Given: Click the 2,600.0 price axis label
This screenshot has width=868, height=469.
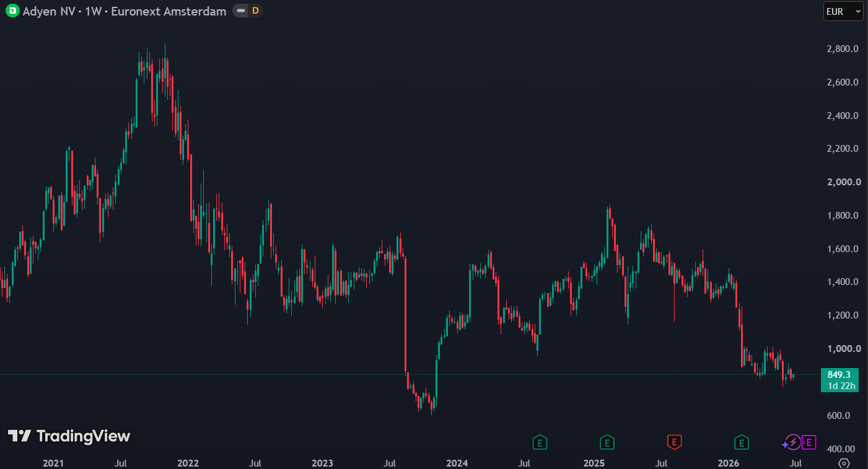Looking at the screenshot, I should click(x=842, y=82).
